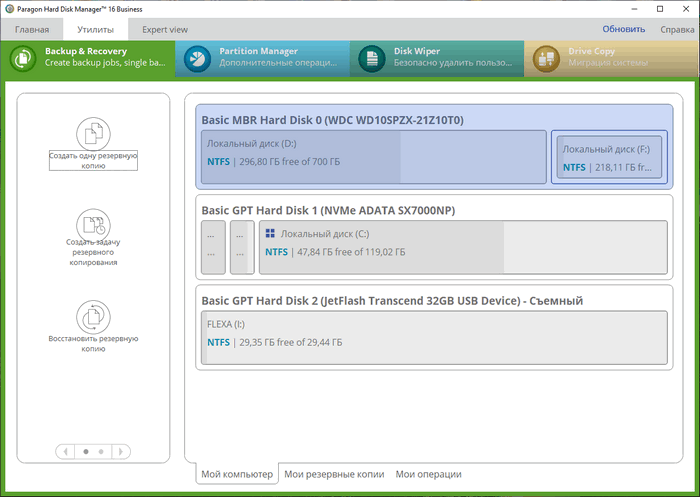The width and height of the screenshot is (700, 497).
Task: Go to previous page of actions
Action: click(x=65, y=451)
